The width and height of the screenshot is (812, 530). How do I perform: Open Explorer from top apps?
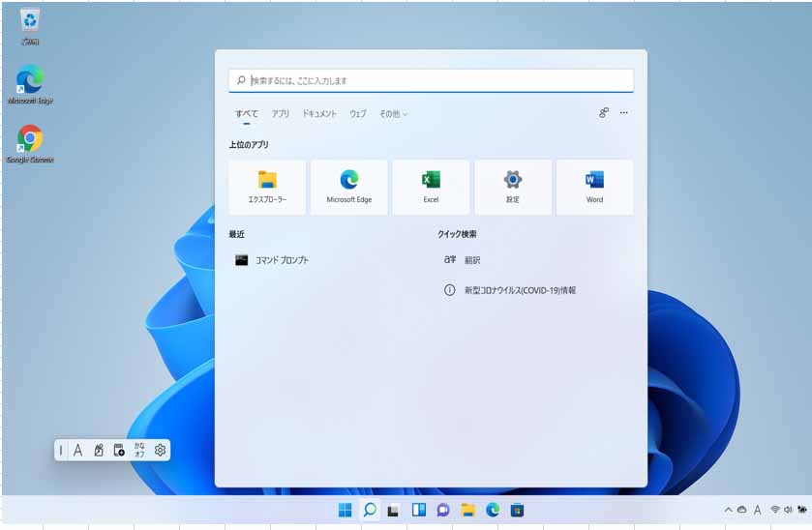click(x=267, y=187)
